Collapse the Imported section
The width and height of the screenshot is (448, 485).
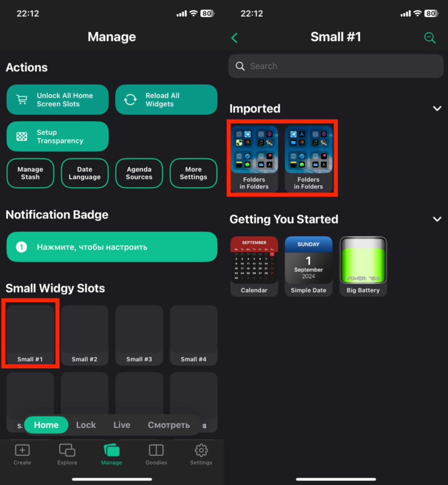437,109
